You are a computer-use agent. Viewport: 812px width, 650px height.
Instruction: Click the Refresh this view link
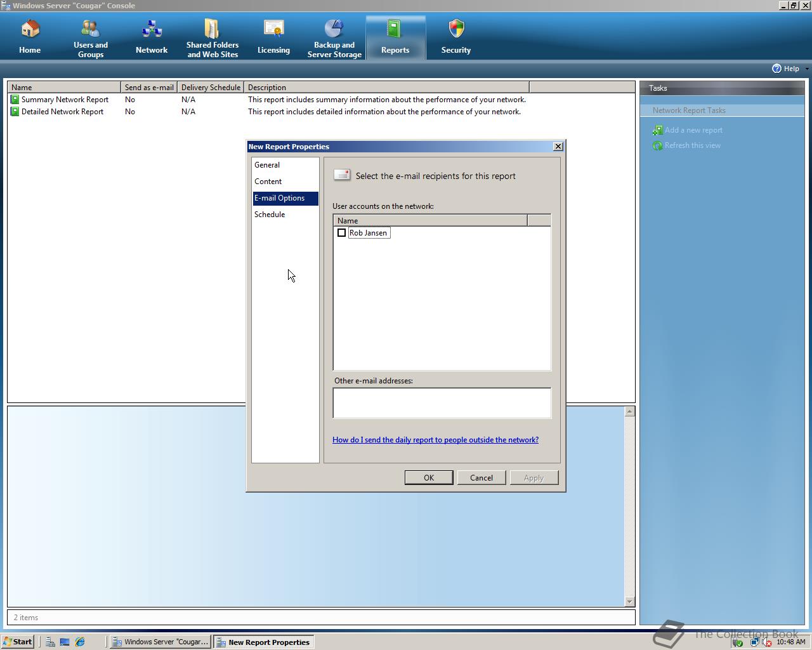[x=693, y=145]
